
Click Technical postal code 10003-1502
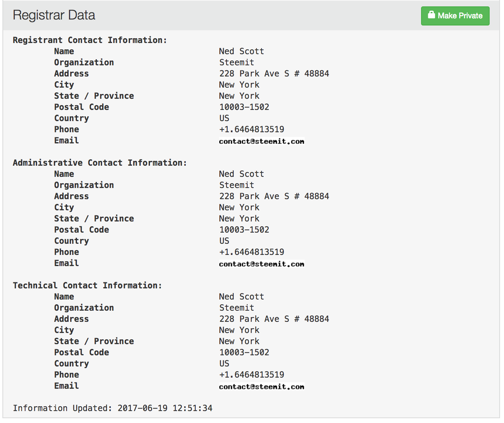click(x=244, y=352)
